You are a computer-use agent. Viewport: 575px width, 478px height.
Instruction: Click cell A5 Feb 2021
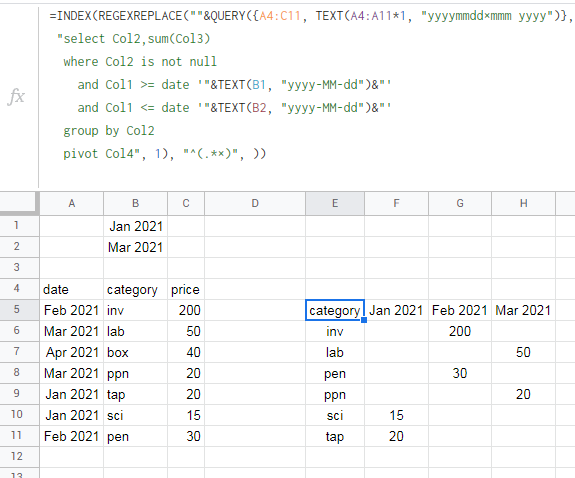pos(72,310)
